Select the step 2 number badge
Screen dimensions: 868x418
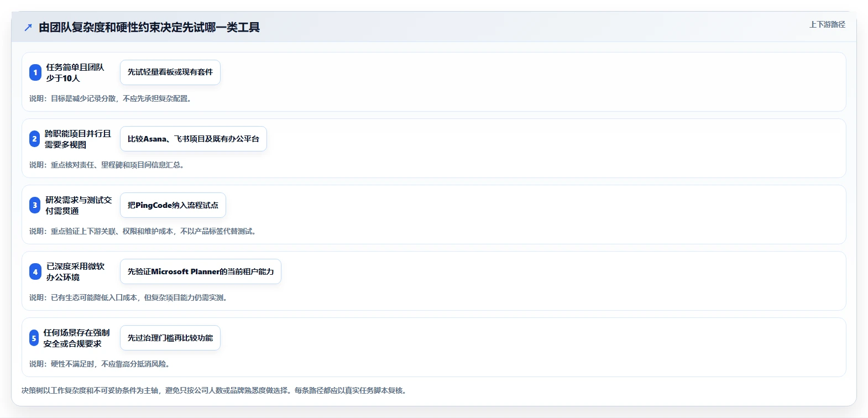[x=34, y=139]
